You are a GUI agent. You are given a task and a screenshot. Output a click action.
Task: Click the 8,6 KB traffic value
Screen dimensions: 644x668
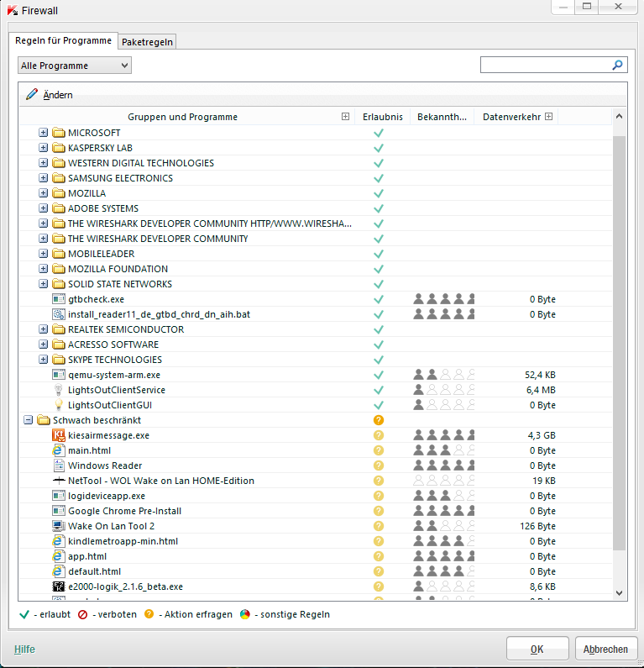(x=542, y=586)
